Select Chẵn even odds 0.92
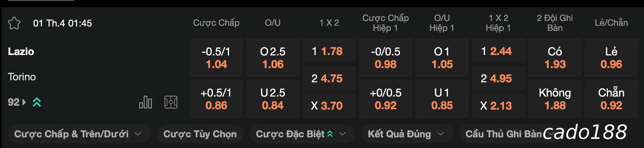The image size is (644, 148). pyautogui.click(x=611, y=99)
